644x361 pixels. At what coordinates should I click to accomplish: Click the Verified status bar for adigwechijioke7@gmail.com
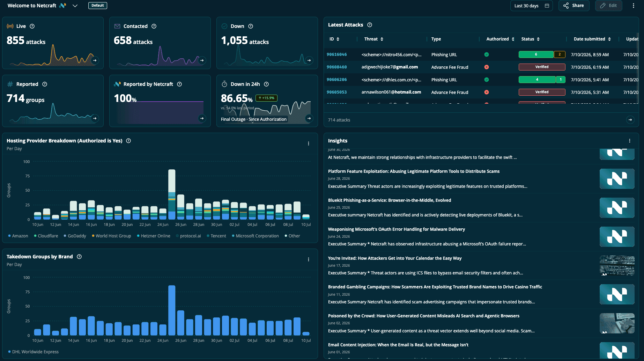click(x=542, y=67)
